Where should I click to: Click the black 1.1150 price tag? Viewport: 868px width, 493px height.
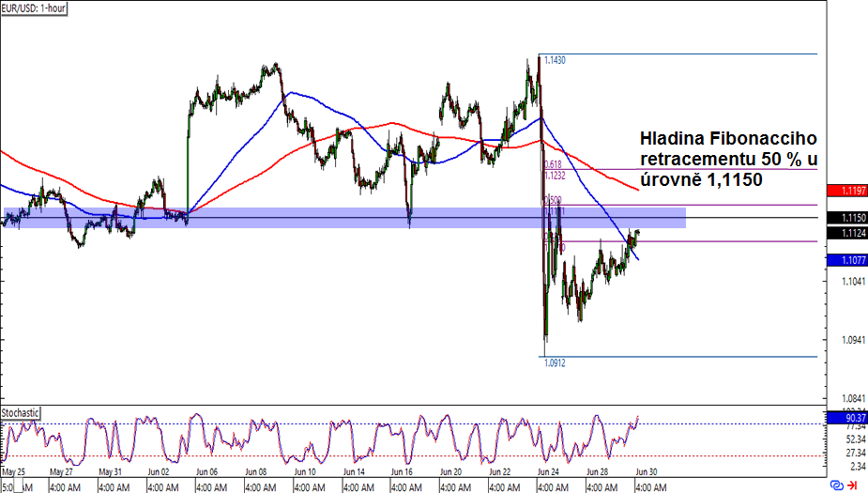tap(847, 218)
